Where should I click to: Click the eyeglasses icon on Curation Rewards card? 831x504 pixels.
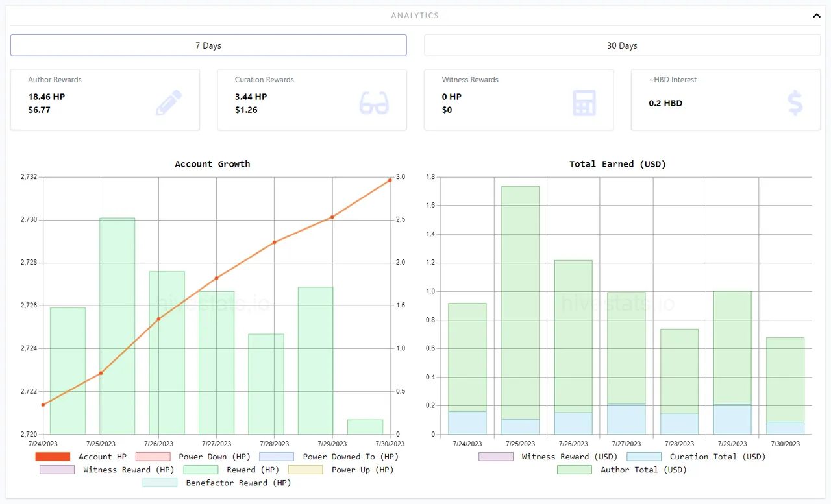tap(374, 102)
